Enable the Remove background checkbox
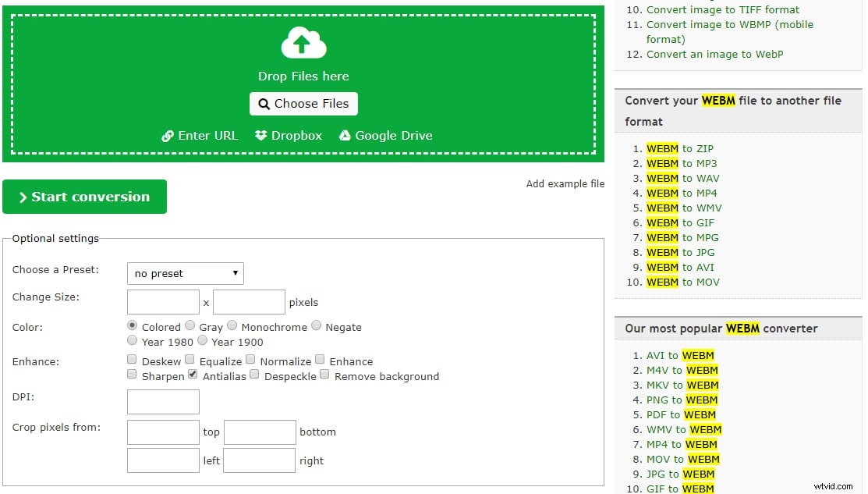868x494 pixels. [324, 375]
